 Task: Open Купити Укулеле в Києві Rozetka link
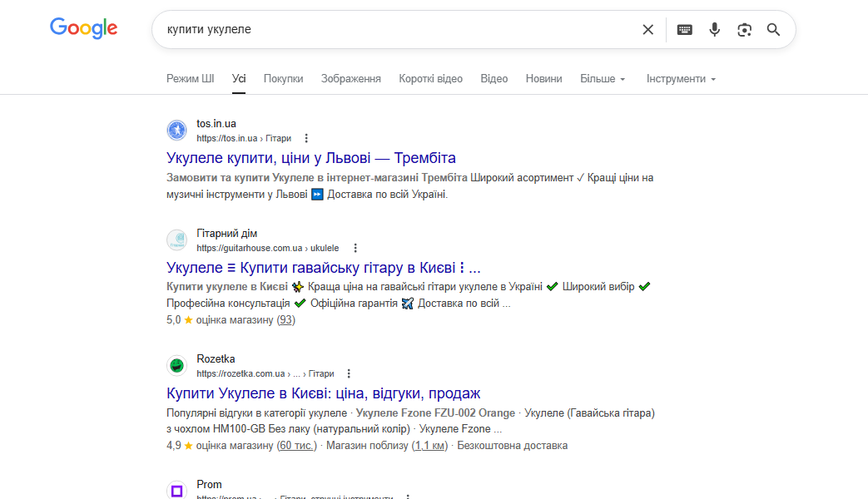(323, 393)
